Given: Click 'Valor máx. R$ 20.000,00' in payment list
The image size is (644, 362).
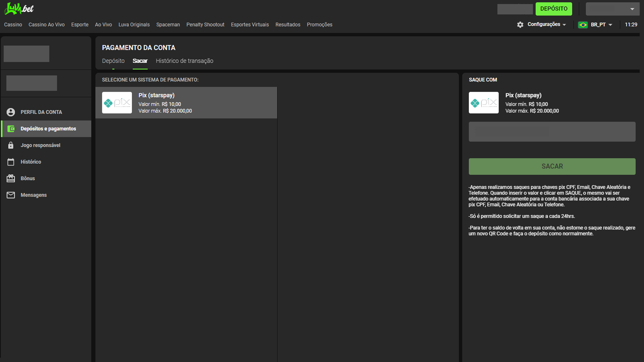Looking at the screenshot, I should (x=165, y=111).
